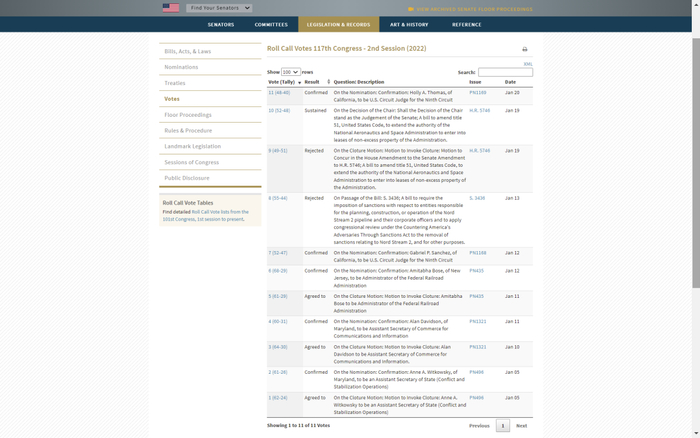700x438 pixels.
Task: Sort by Result column arrows
Action: point(329,82)
